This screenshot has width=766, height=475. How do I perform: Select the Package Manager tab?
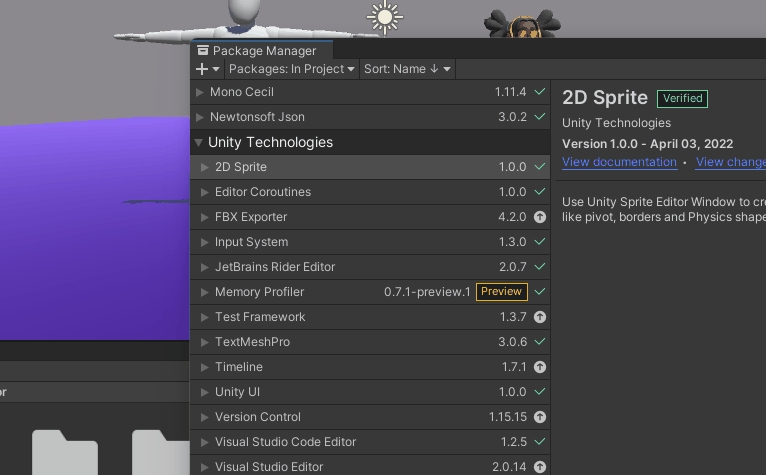(x=262, y=50)
